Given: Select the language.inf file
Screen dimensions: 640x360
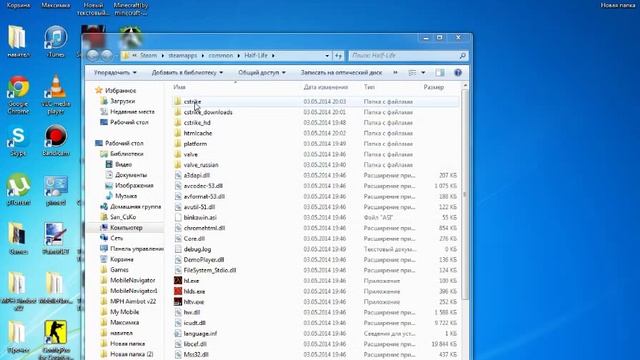Looking at the screenshot, I should click(200, 333).
